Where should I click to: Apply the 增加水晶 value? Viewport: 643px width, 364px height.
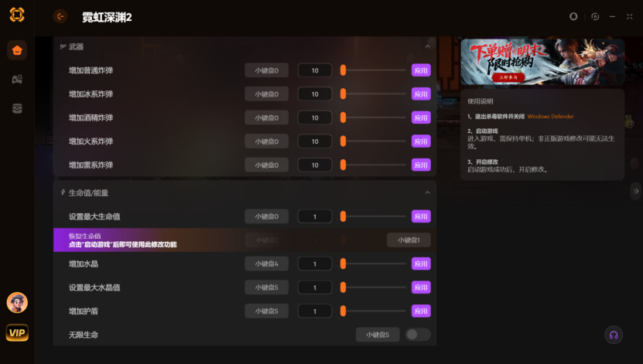(x=421, y=264)
